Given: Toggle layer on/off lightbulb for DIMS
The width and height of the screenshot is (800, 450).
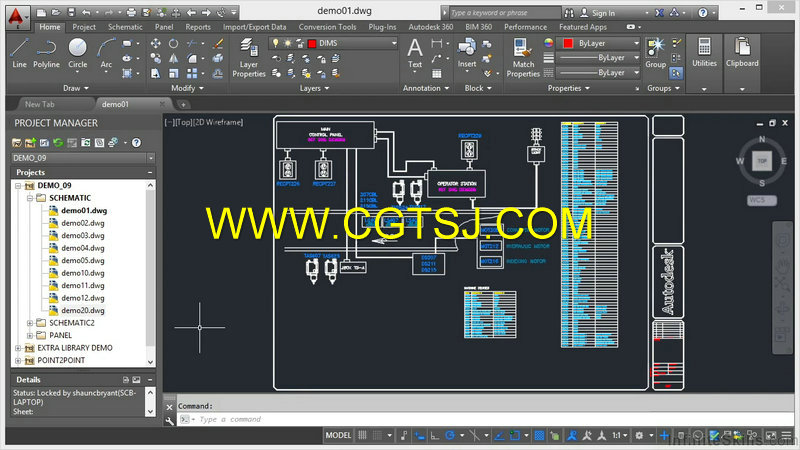Looking at the screenshot, I should 276,43.
